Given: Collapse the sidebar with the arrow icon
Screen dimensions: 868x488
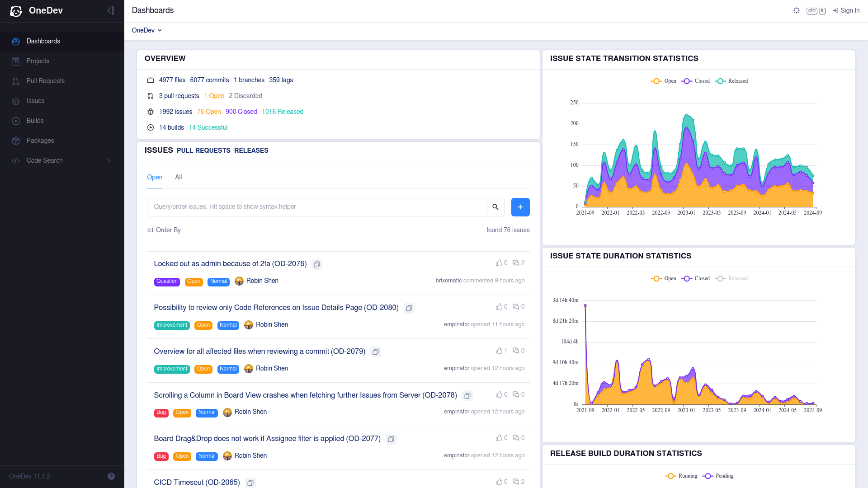Looking at the screenshot, I should click(110, 10).
